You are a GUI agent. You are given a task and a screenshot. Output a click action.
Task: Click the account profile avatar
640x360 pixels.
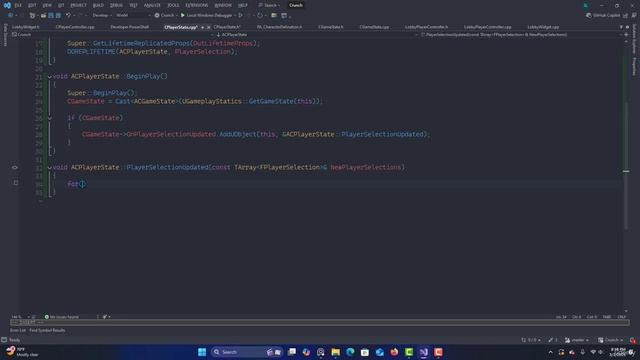pyautogui.click(x=586, y=5)
